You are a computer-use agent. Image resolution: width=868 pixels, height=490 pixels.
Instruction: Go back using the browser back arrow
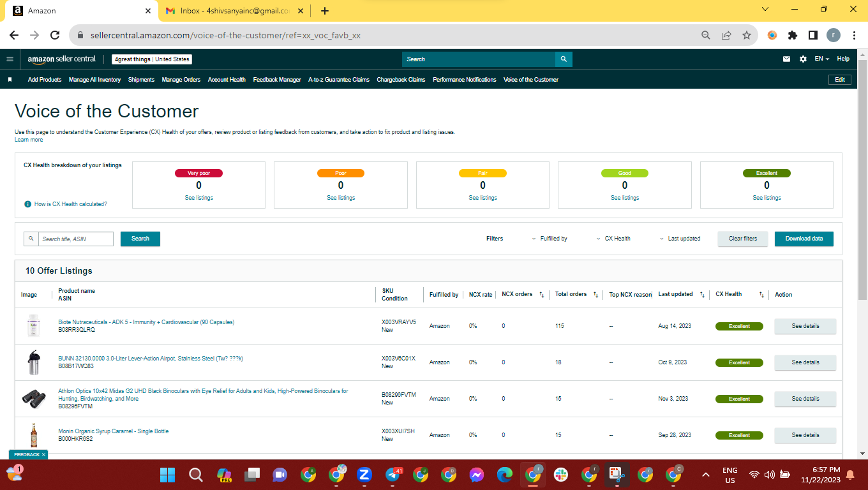[x=14, y=36]
